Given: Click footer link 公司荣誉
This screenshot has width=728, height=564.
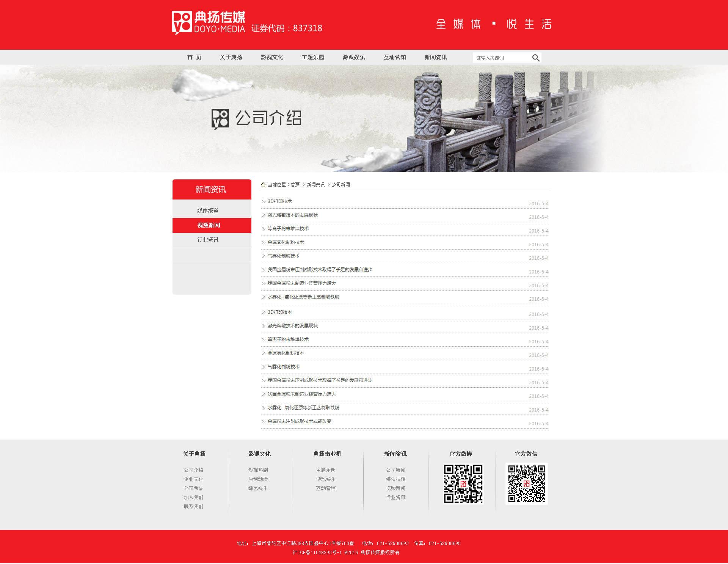Looking at the screenshot, I should point(193,488).
